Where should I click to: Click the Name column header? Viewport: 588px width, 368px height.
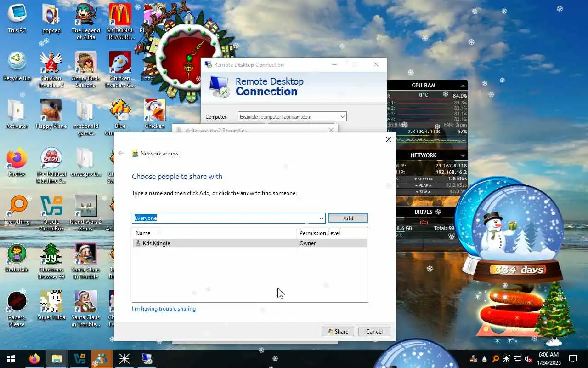click(x=215, y=233)
